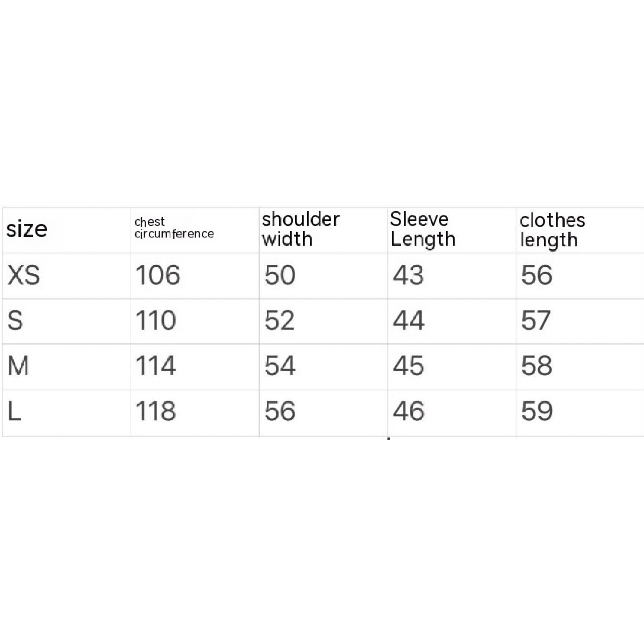Image resolution: width=644 pixels, height=644 pixels.
Task: Click the "shoulder width" column header
Action: click(301, 229)
